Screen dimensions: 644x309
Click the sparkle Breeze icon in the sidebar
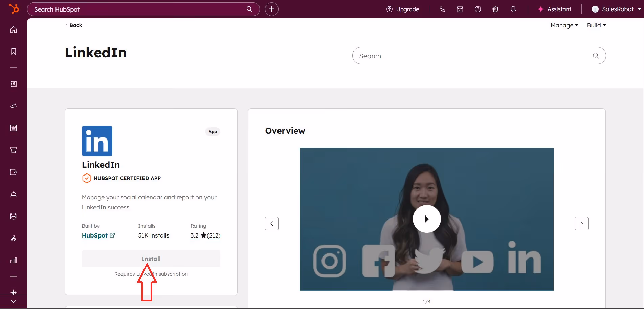tap(14, 292)
